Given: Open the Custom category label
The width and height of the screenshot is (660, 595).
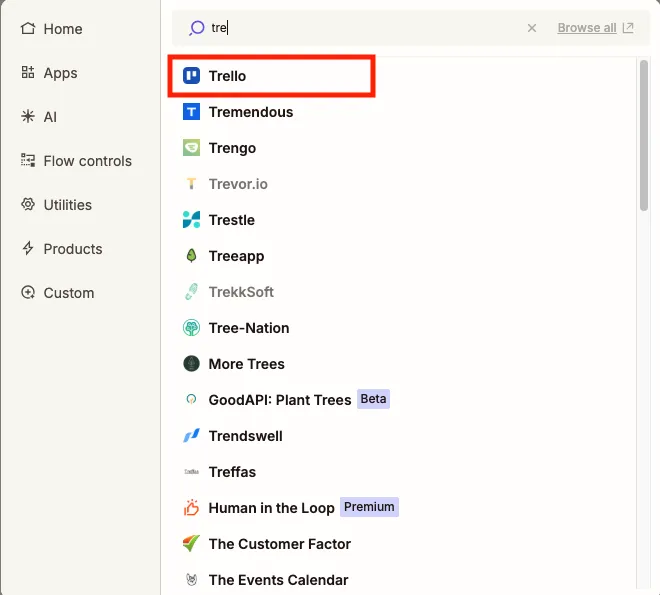Looking at the screenshot, I should [69, 293].
